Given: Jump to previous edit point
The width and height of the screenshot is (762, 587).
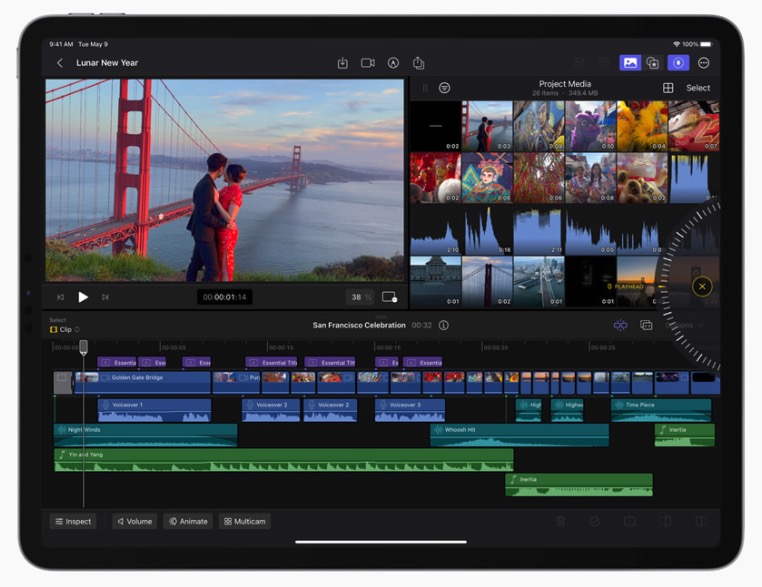Looking at the screenshot, I should pos(60,297).
